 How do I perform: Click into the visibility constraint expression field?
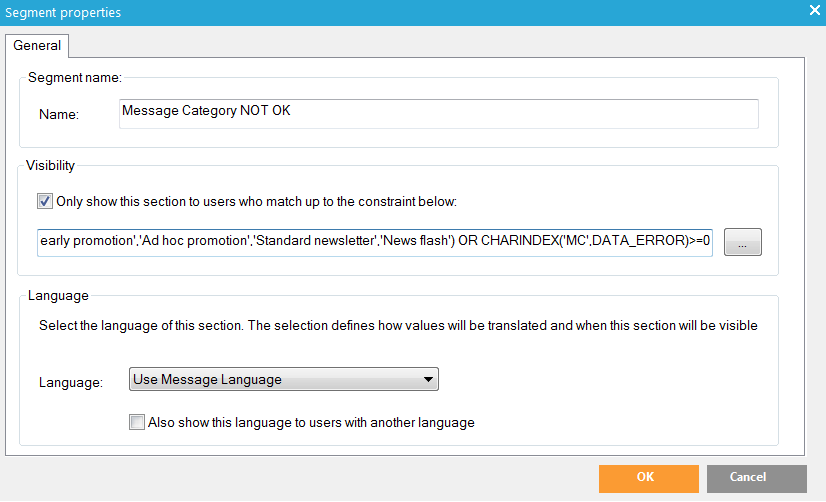375,241
